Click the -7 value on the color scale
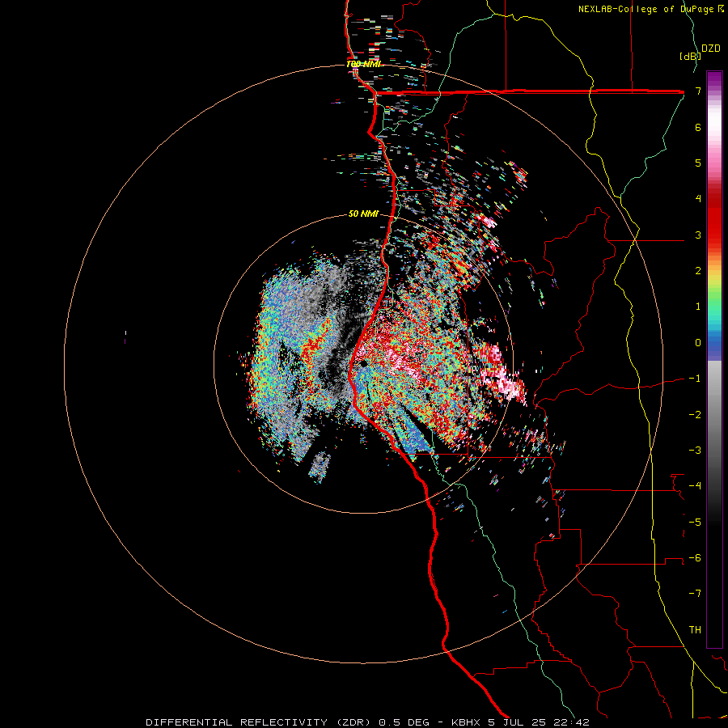Image resolution: width=728 pixels, height=728 pixels. [x=695, y=594]
